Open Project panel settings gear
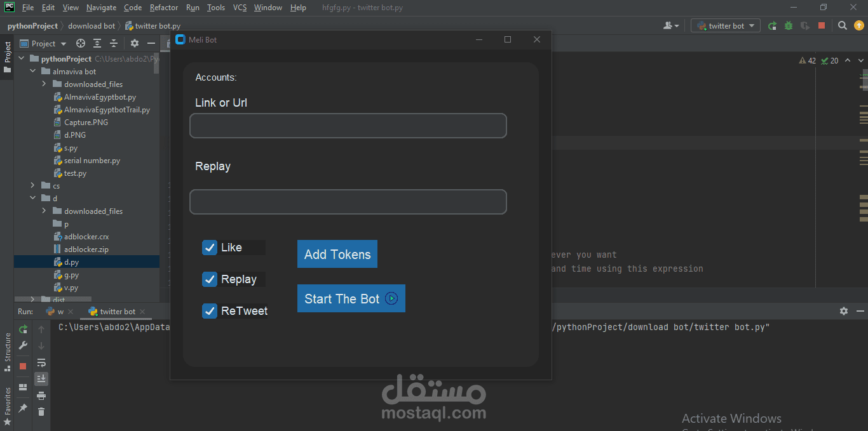 (135, 43)
